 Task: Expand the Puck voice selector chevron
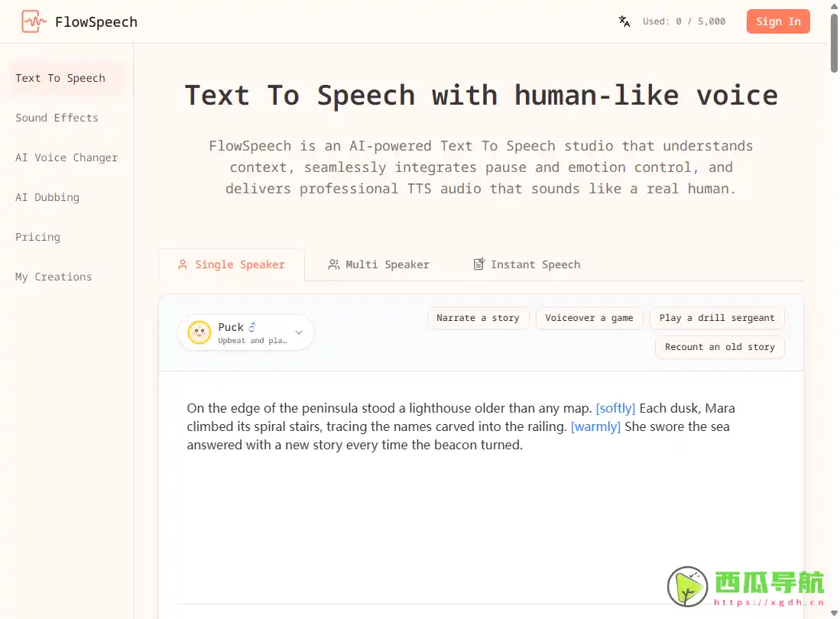coord(299,332)
